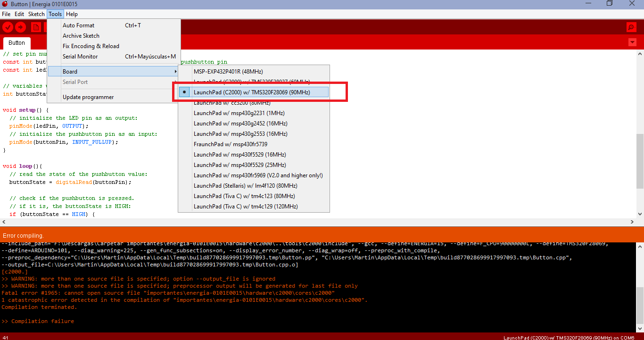The height and width of the screenshot is (340, 644).
Task: Select LaunchPad (C2000) TMS320F28069 (90MHz) board
Action: tap(254, 92)
